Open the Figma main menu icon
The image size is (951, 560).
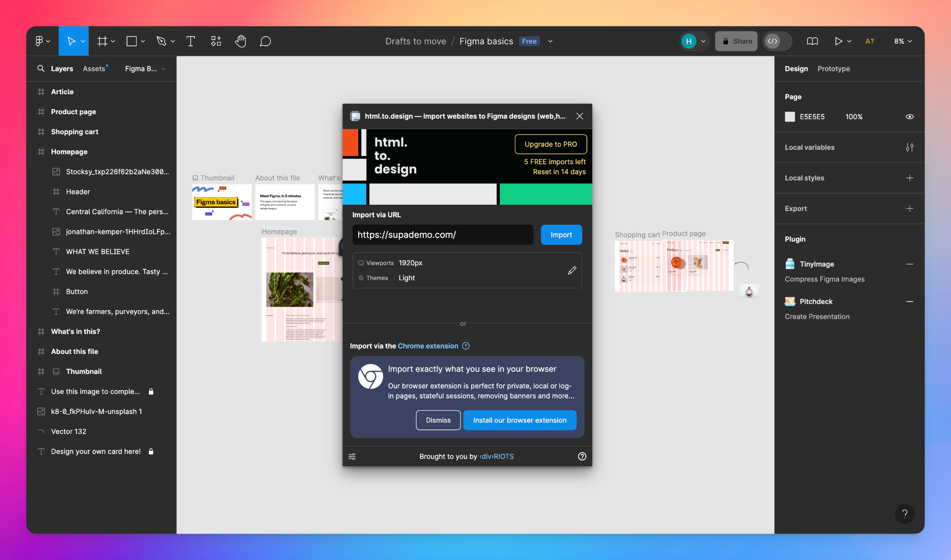(x=40, y=41)
